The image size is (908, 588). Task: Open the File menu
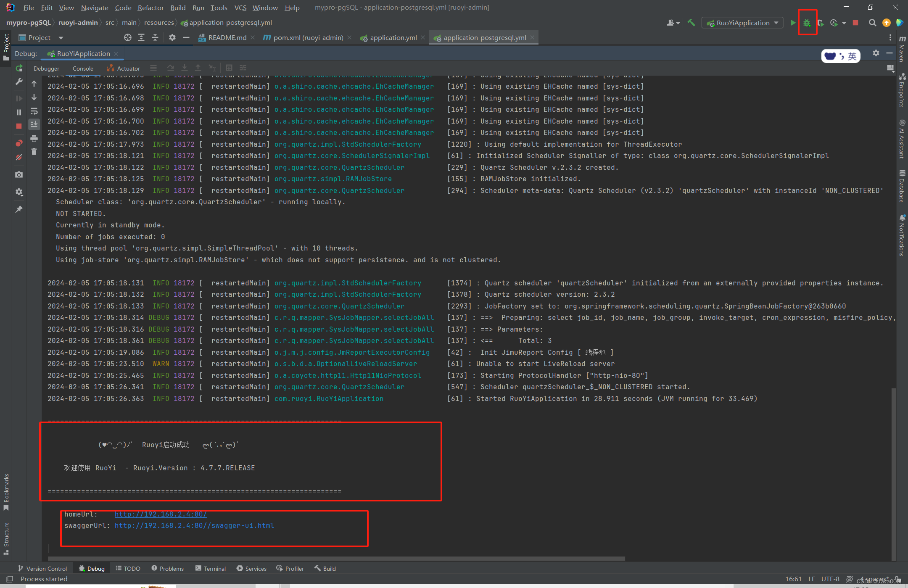coord(29,8)
